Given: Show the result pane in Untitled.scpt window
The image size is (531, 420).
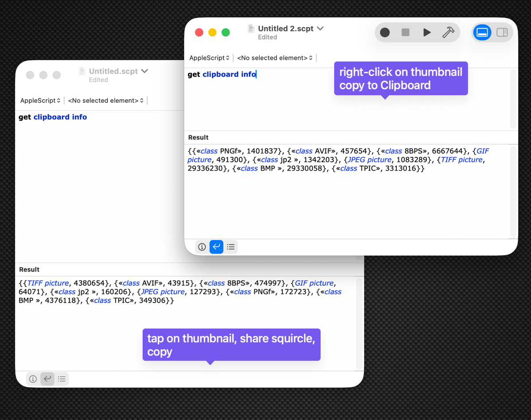Looking at the screenshot, I should (47, 379).
